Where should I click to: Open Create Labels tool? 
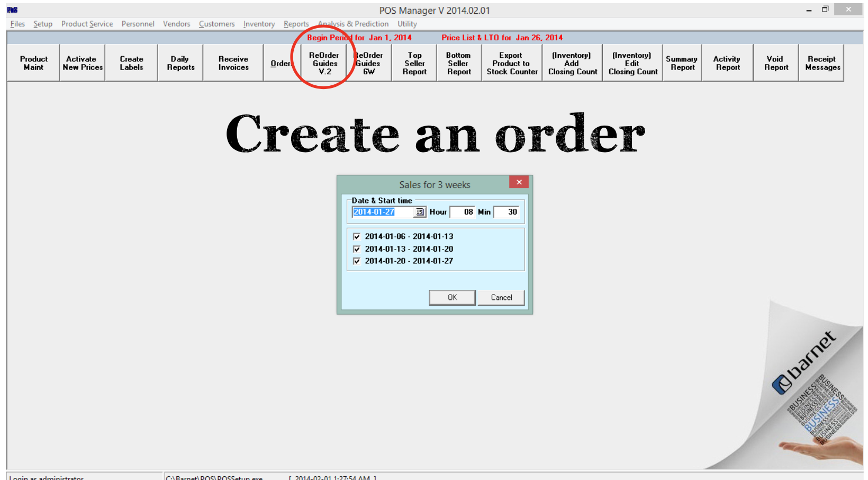pyautogui.click(x=131, y=63)
